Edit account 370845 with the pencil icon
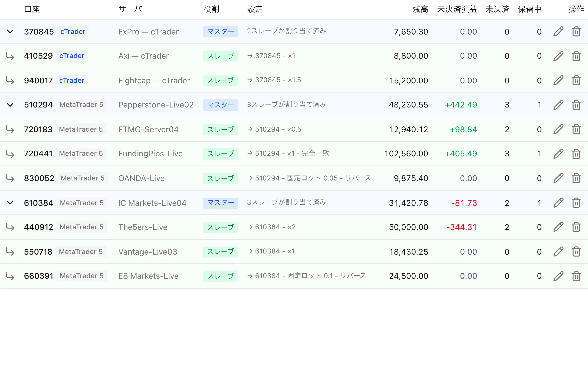Image resolution: width=588 pixels, height=377 pixels. (558, 32)
